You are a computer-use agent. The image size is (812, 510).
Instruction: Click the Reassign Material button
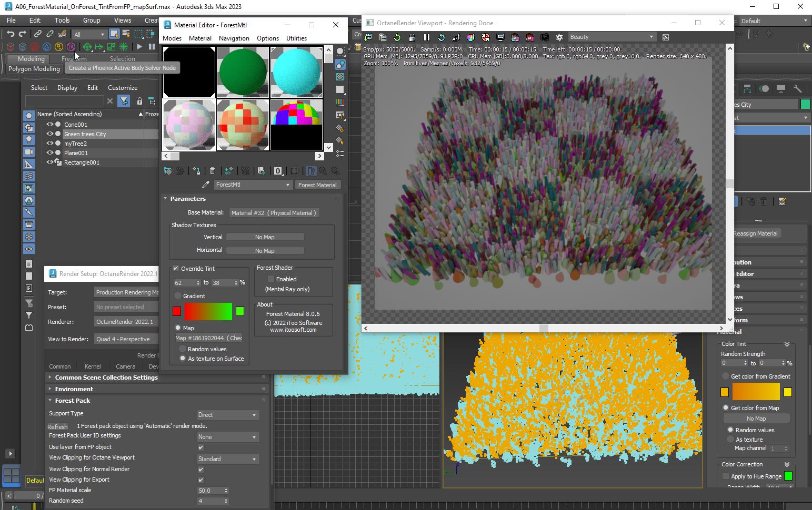click(756, 233)
